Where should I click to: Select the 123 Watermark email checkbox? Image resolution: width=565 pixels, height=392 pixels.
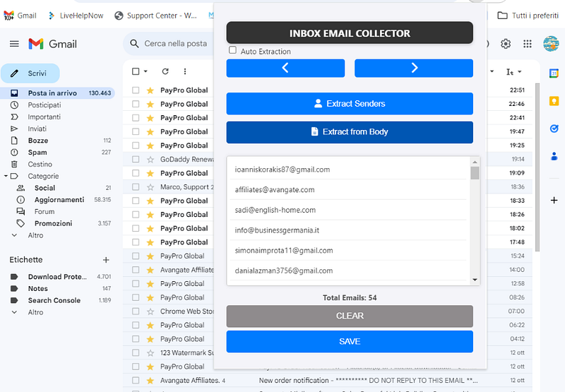pyautogui.click(x=136, y=352)
